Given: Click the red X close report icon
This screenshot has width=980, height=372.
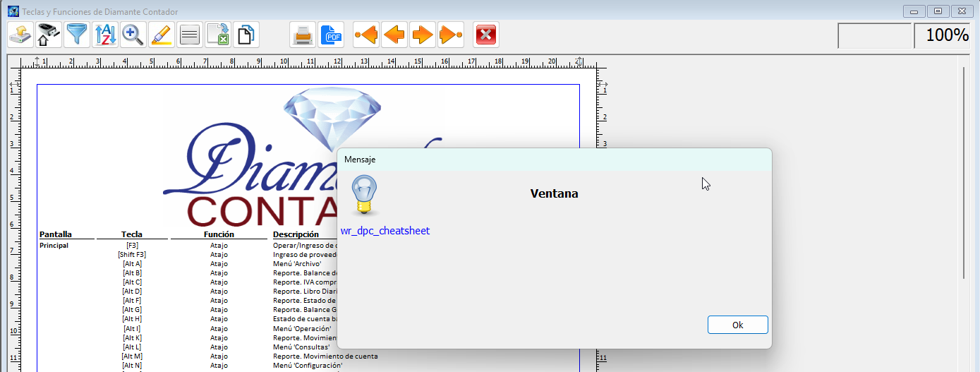Looking at the screenshot, I should [486, 34].
